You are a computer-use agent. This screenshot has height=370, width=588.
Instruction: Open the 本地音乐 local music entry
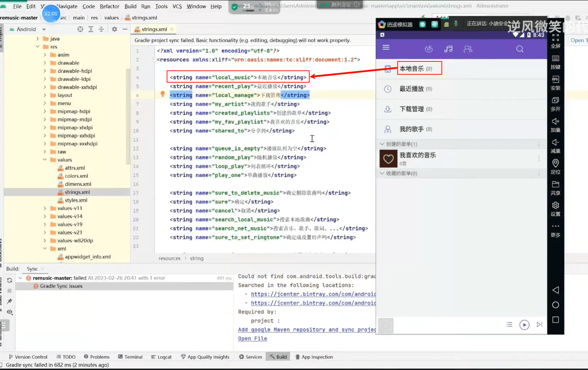(462, 69)
